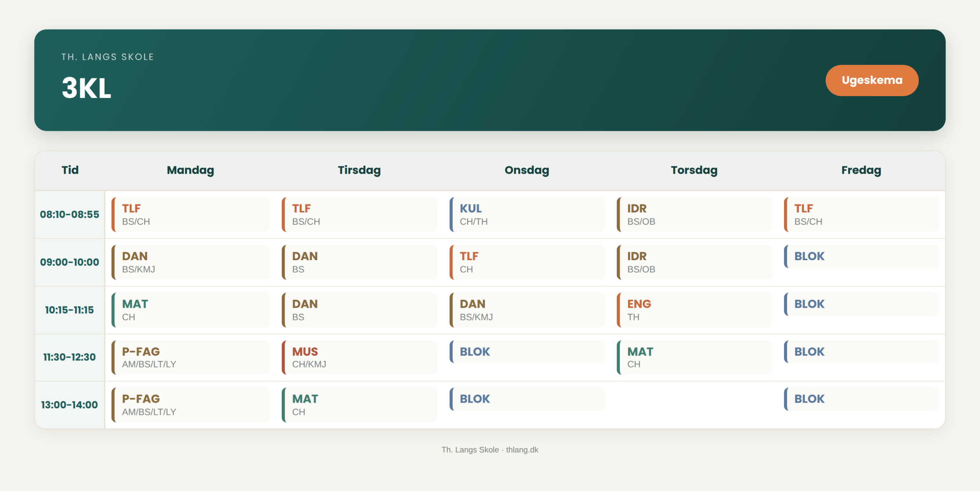Screen dimensions: 980x491
Task: Open Monday's DAN lesson with BS/KMJ
Action: pos(190,262)
